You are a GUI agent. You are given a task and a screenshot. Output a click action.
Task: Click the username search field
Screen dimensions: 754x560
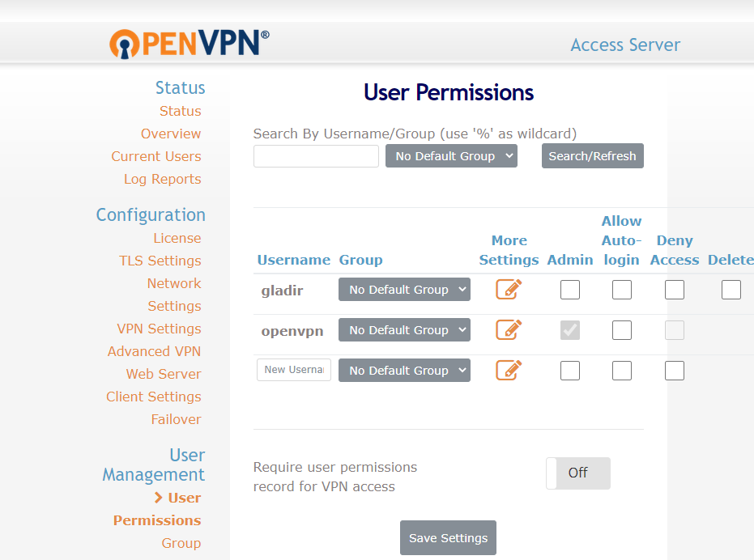click(316, 156)
